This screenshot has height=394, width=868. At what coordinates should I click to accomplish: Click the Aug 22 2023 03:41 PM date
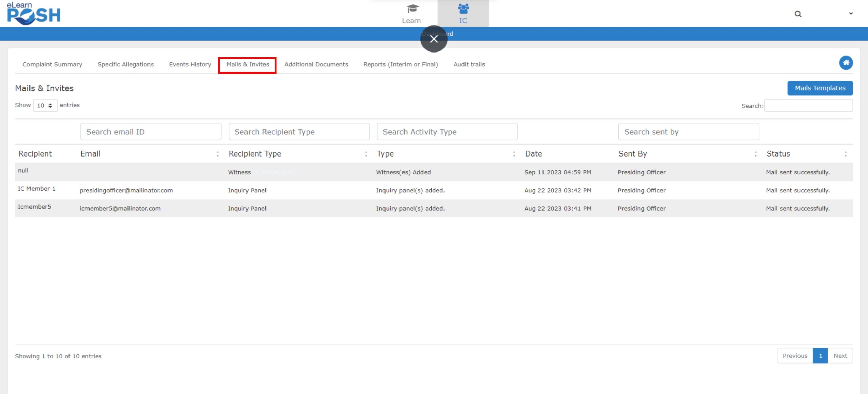pyautogui.click(x=557, y=208)
